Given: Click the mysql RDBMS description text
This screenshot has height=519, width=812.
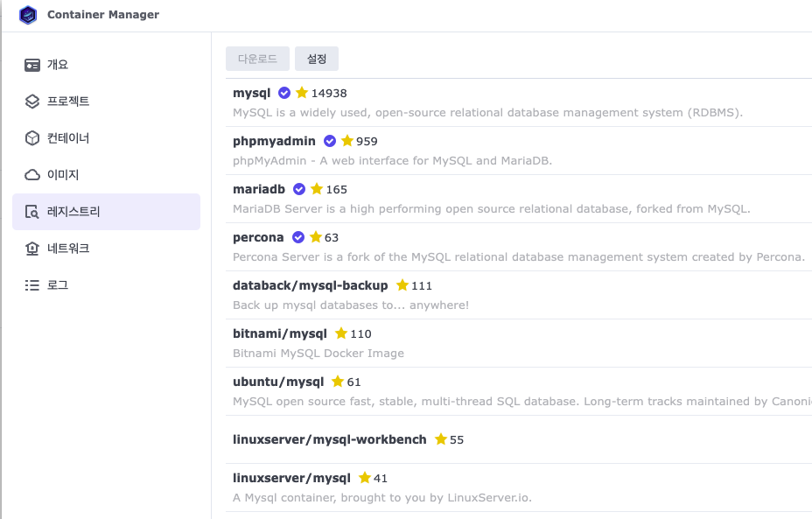Looking at the screenshot, I should [x=488, y=113].
